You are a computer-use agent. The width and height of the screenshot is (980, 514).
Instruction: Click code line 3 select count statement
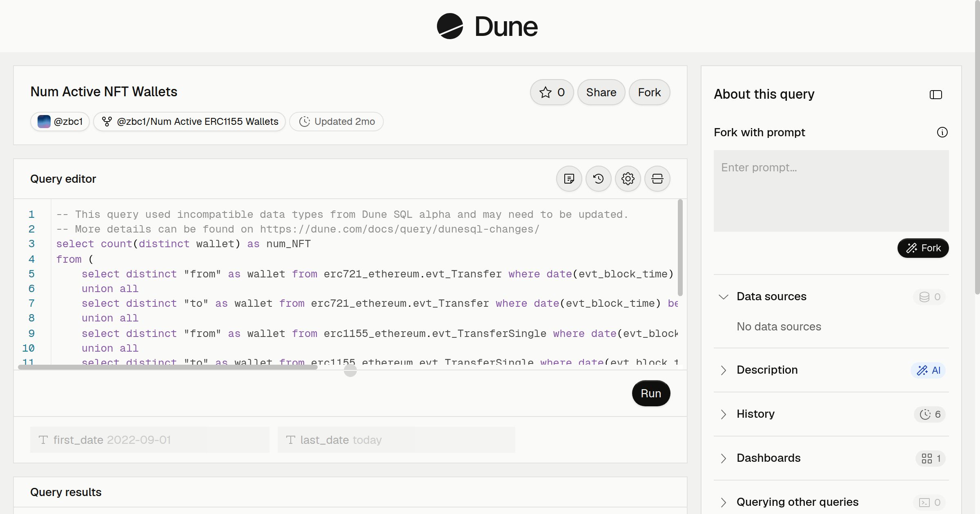click(x=183, y=244)
